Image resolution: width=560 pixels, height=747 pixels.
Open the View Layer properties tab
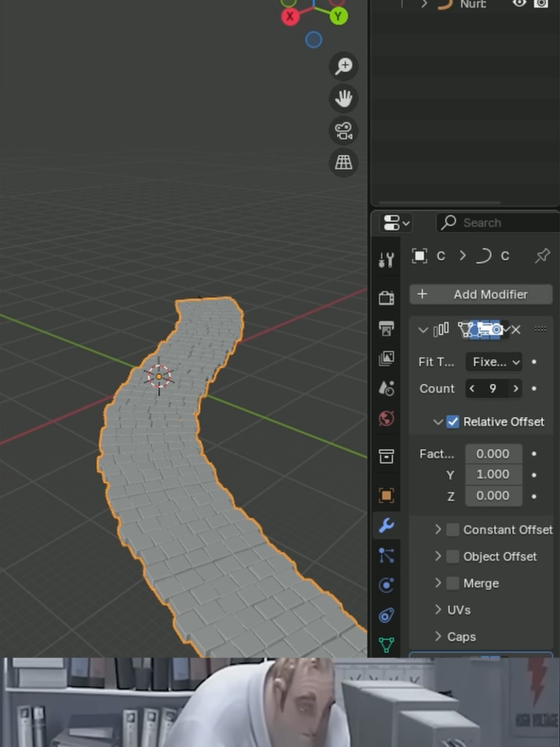(x=386, y=358)
